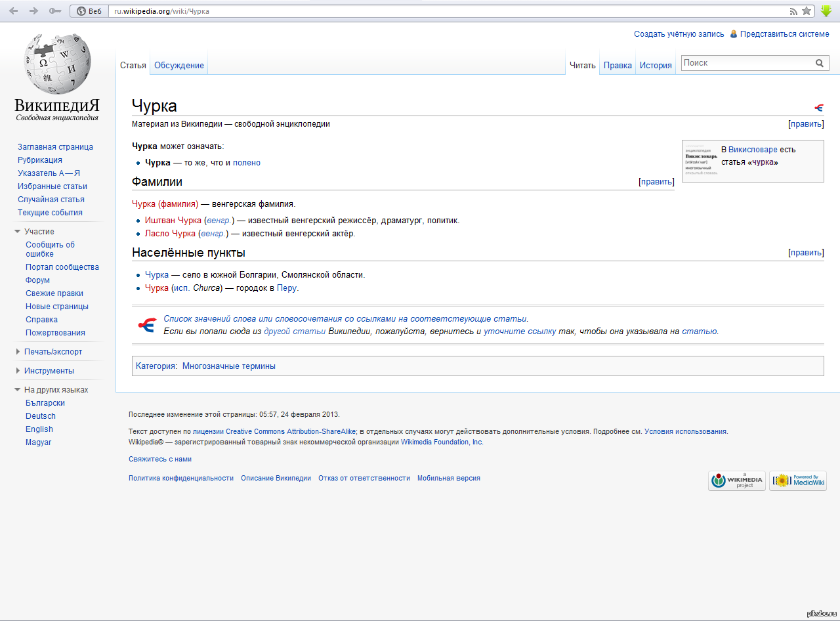Switch to Български language version
The image size is (840, 621).
click(45, 403)
